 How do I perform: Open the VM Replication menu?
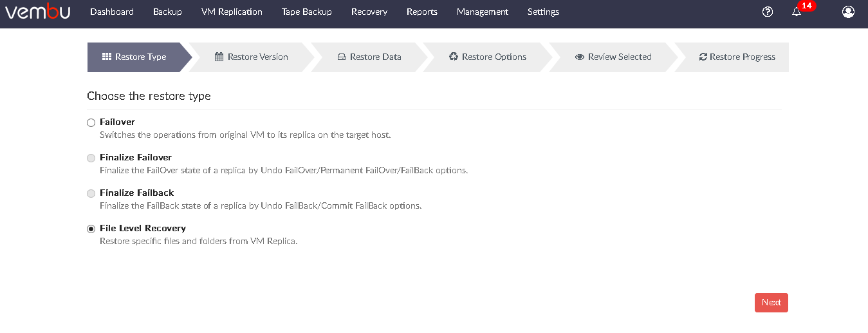click(232, 12)
